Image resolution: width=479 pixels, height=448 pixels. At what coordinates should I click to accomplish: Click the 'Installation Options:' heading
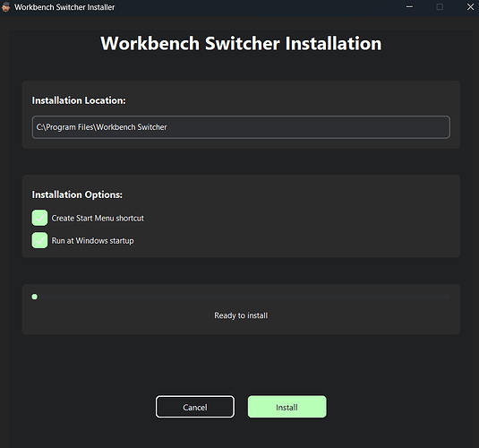[77, 194]
